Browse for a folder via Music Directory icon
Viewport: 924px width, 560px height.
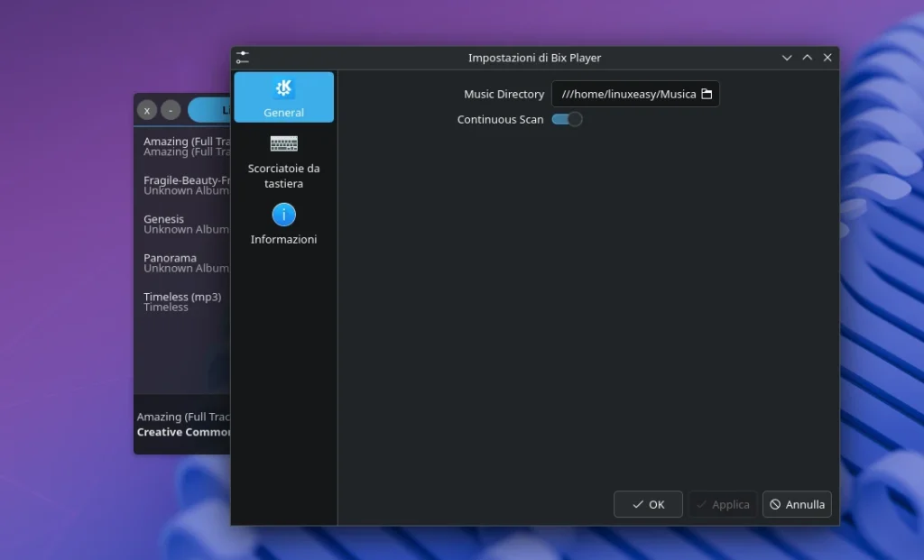pyautogui.click(x=707, y=93)
